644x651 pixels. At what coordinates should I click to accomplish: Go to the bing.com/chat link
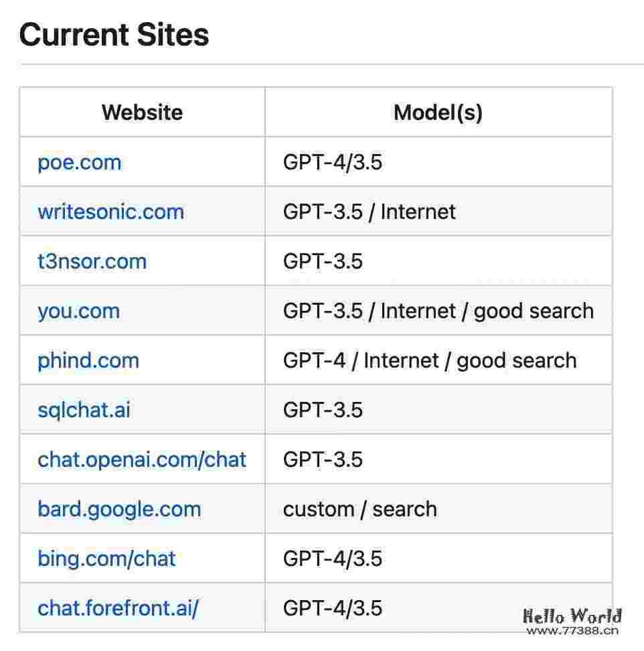(x=106, y=559)
